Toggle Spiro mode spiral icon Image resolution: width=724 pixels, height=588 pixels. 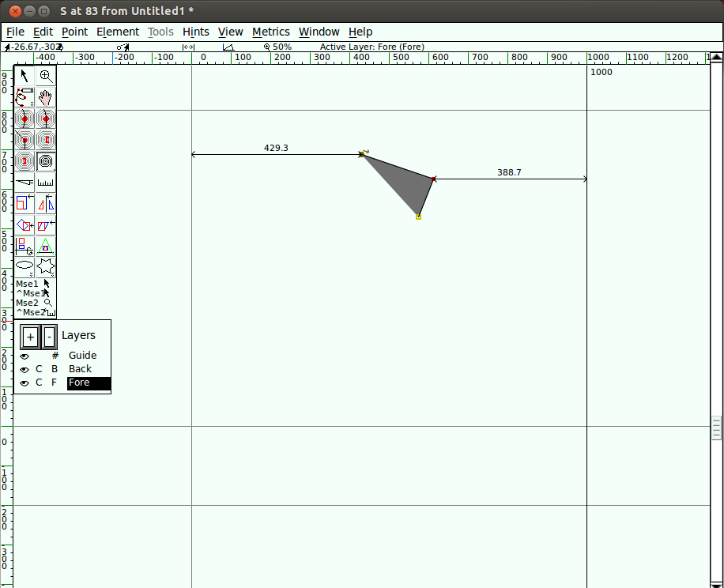click(x=46, y=161)
